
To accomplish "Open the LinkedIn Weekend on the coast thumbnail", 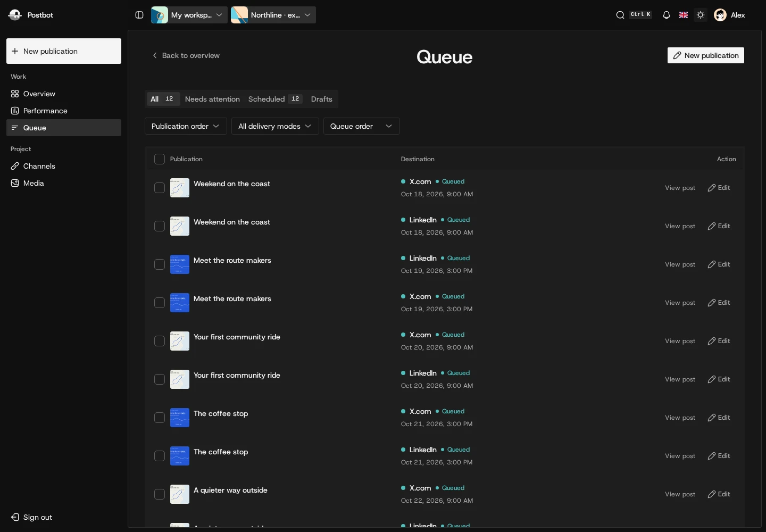I will click(180, 226).
